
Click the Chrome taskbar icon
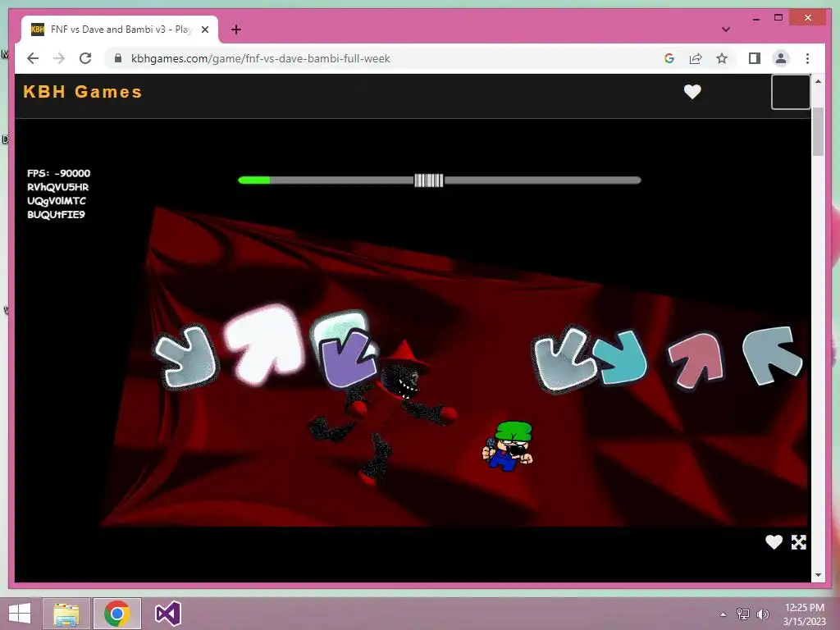[x=117, y=614]
